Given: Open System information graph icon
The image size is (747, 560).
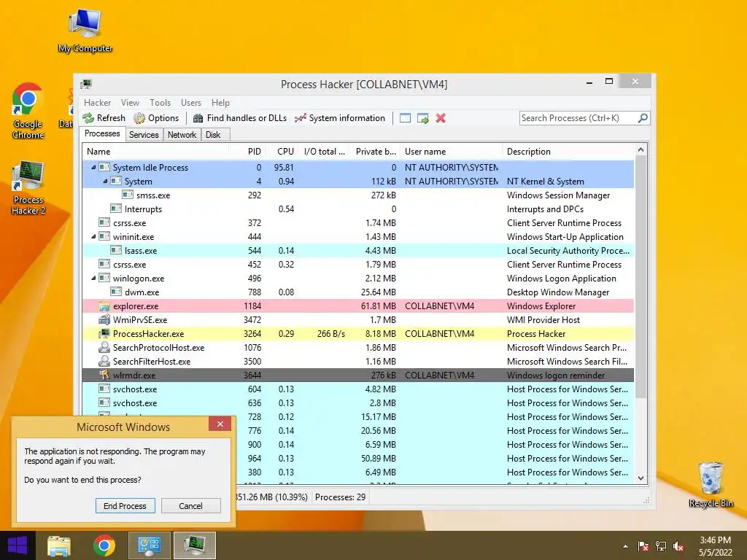Looking at the screenshot, I should [300, 118].
